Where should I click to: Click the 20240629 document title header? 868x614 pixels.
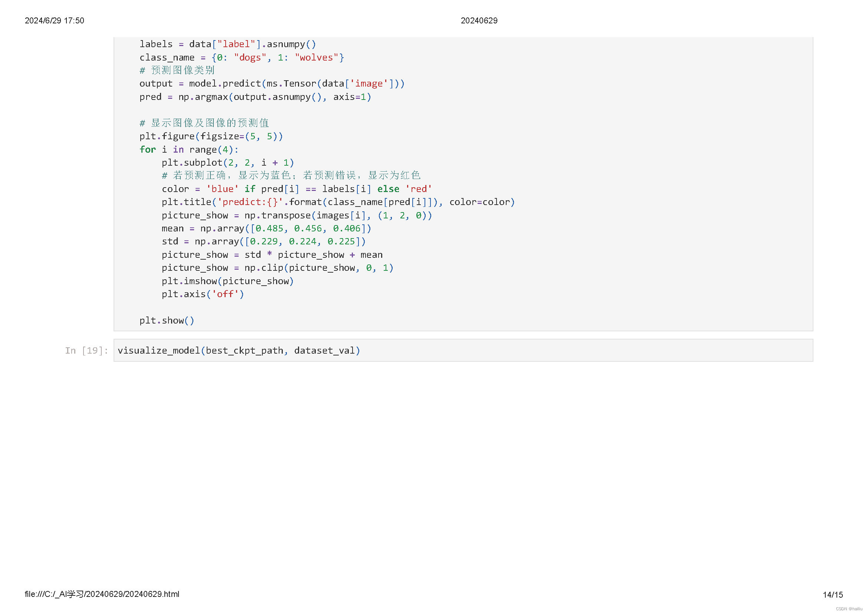[479, 20]
